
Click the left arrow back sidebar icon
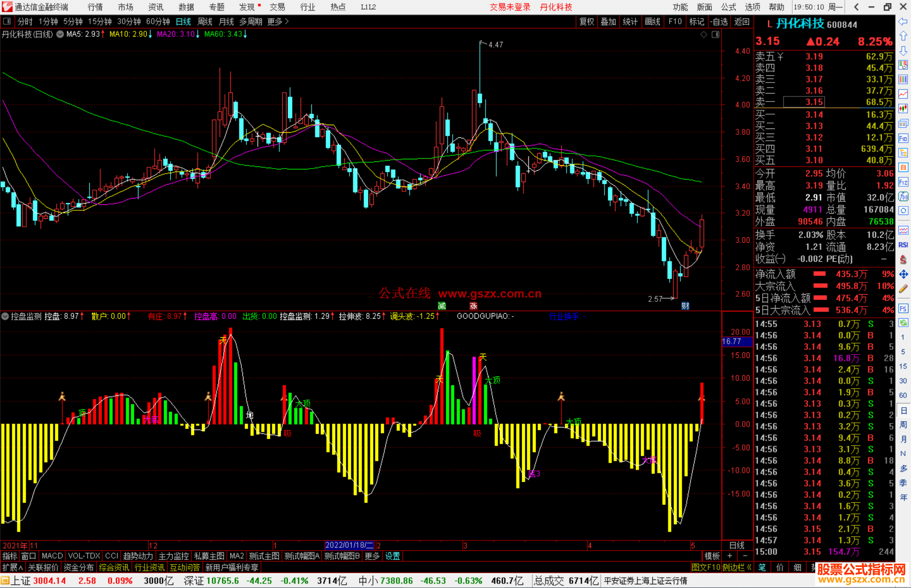pos(903,21)
